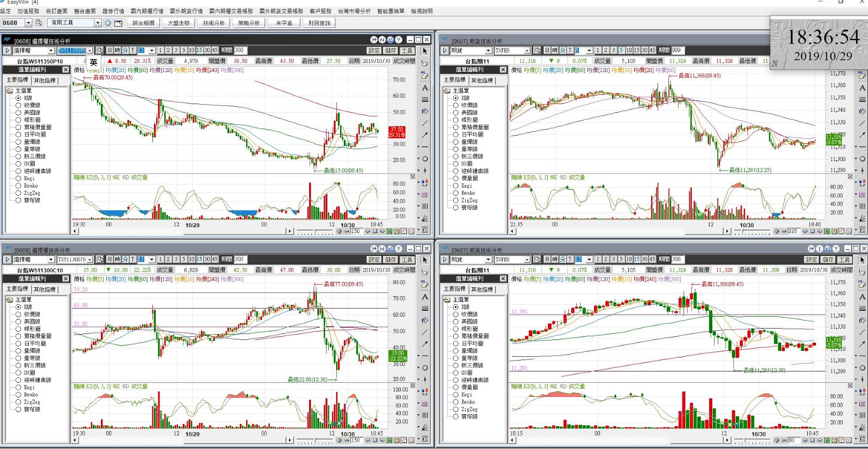Screen dimensions: 868x449
Task: Click the zoom slider under top-left chart
Action: [x=315, y=232]
